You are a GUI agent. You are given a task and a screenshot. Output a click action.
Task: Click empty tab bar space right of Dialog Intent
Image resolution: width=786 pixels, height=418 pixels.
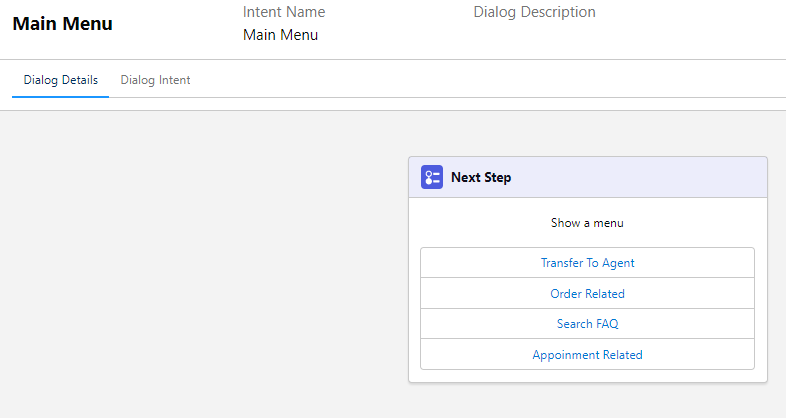pos(450,80)
